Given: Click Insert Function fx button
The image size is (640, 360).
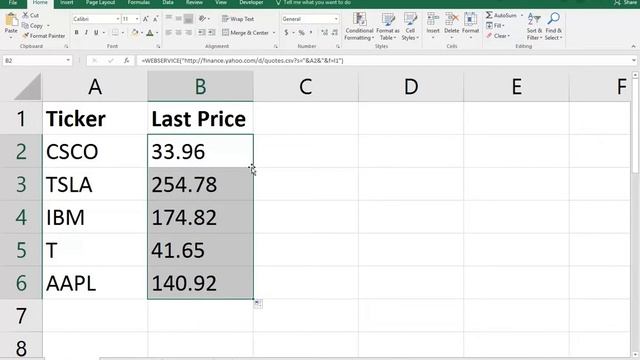Looking at the screenshot, I should coord(127,60).
